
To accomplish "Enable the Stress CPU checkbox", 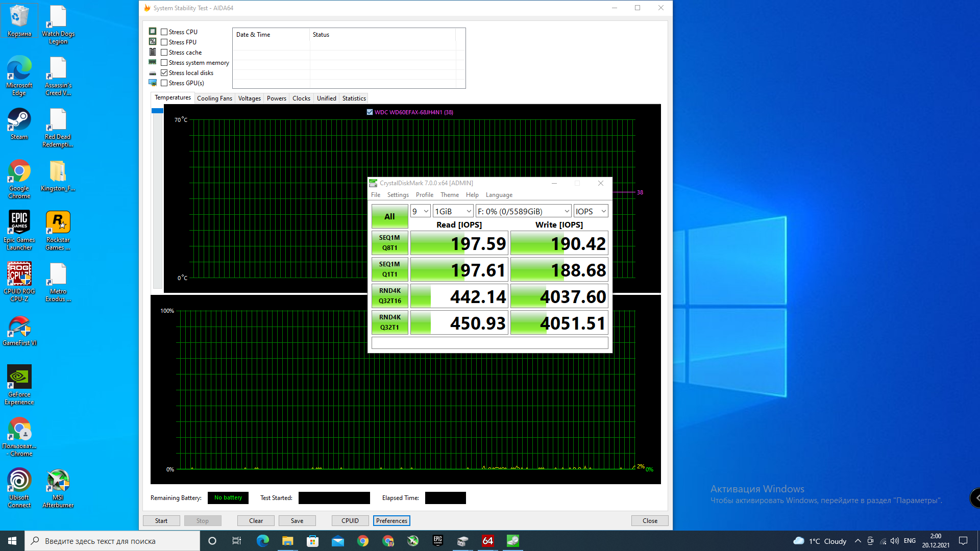I will tap(164, 32).
